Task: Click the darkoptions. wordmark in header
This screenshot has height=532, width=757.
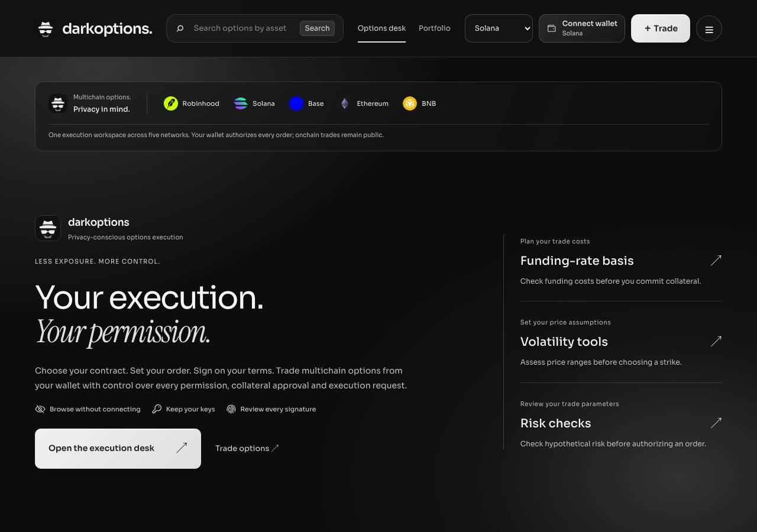Action: [x=107, y=28]
